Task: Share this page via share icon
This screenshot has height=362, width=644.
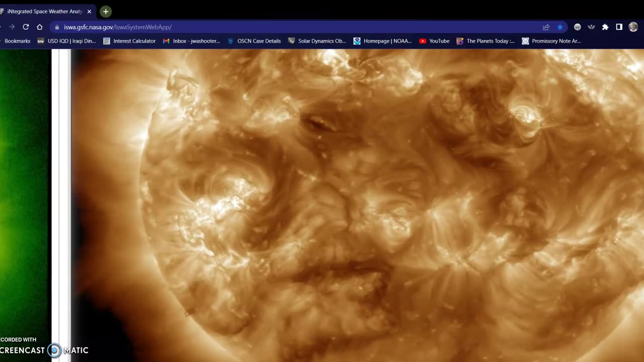Action: coord(546,27)
